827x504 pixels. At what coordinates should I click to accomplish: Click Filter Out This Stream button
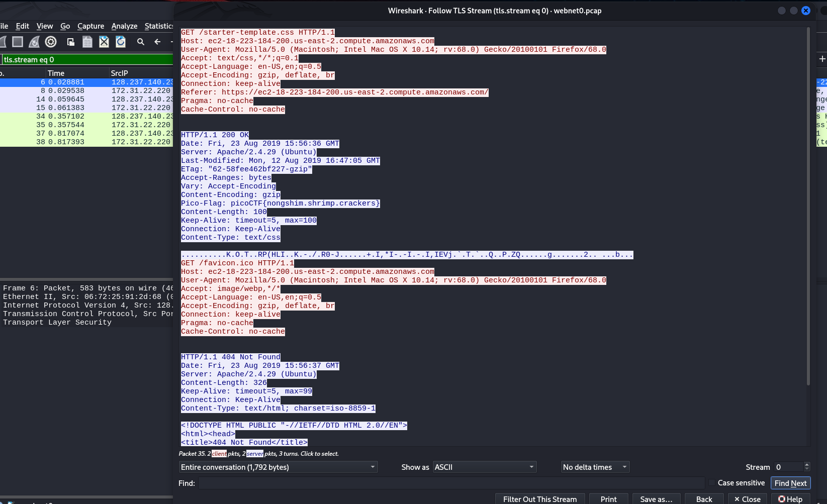coord(540,499)
